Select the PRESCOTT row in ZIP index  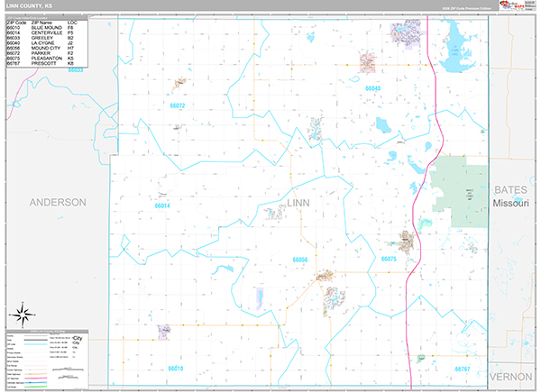point(45,65)
